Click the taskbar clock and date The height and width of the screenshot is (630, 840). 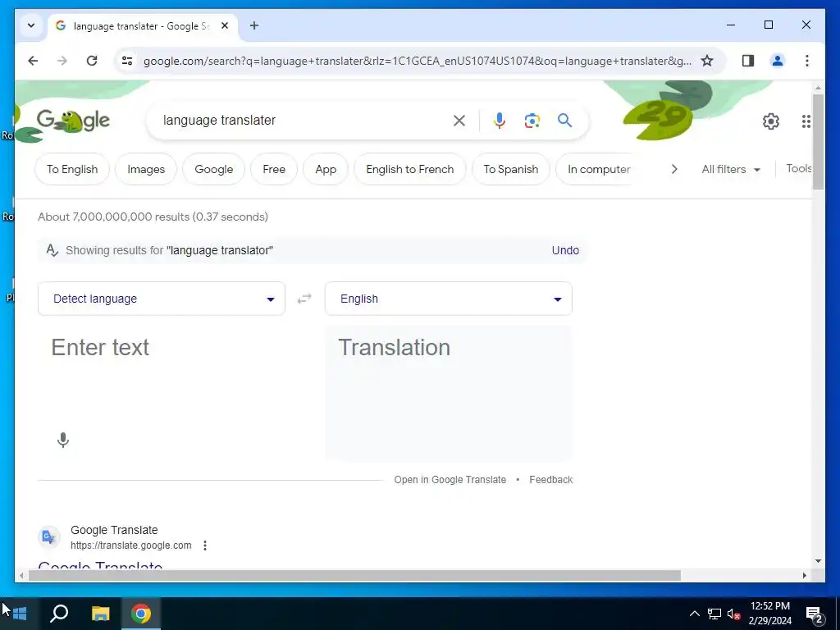click(x=769, y=614)
